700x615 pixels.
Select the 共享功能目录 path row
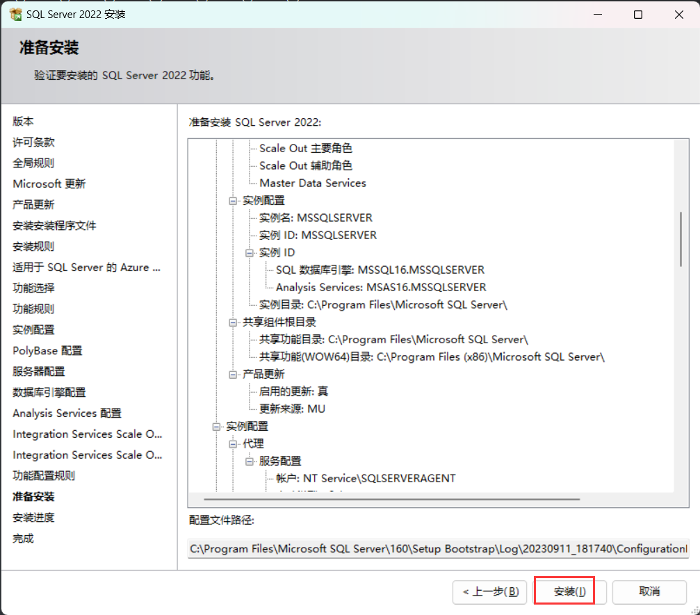(x=393, y=340)
